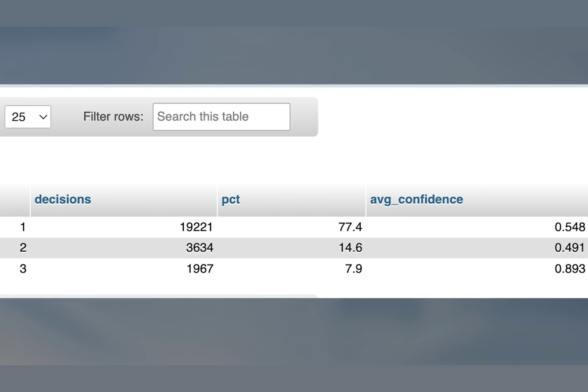Click the avg_confidence value 0.893
Viewport: 588px width, 392px height.
coord(570,269)
